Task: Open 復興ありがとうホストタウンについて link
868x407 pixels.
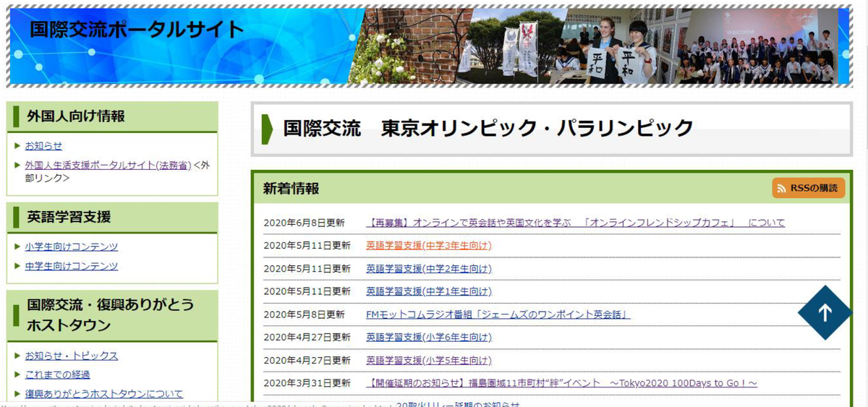Action: pyautogui.click(x=103, y=394)
